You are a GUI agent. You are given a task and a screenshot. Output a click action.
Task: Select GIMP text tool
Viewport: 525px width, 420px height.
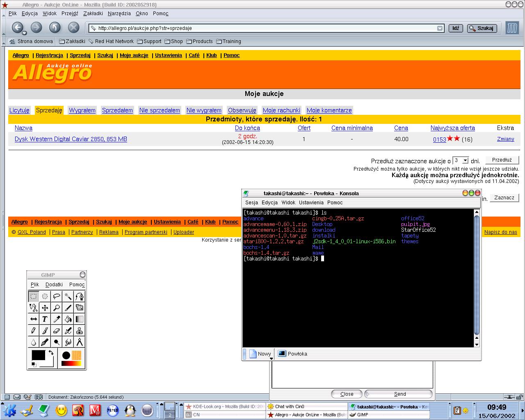(45, 319)
